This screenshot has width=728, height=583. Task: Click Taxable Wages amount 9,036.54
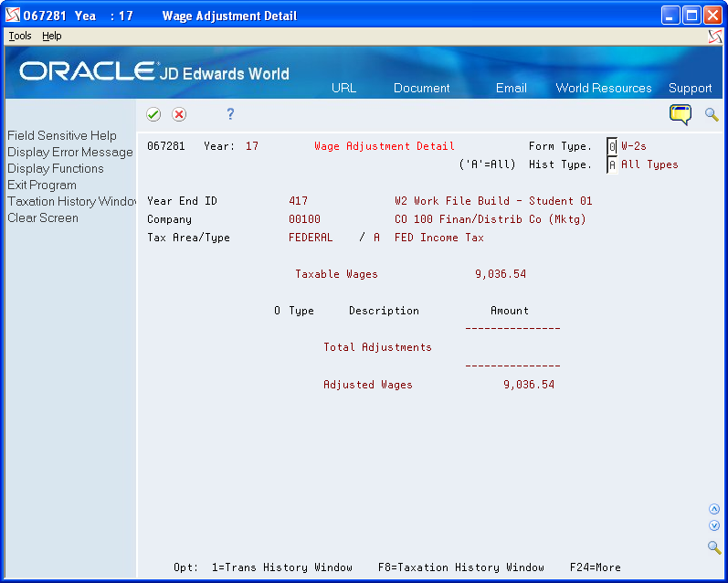click(x=500, y=274)
